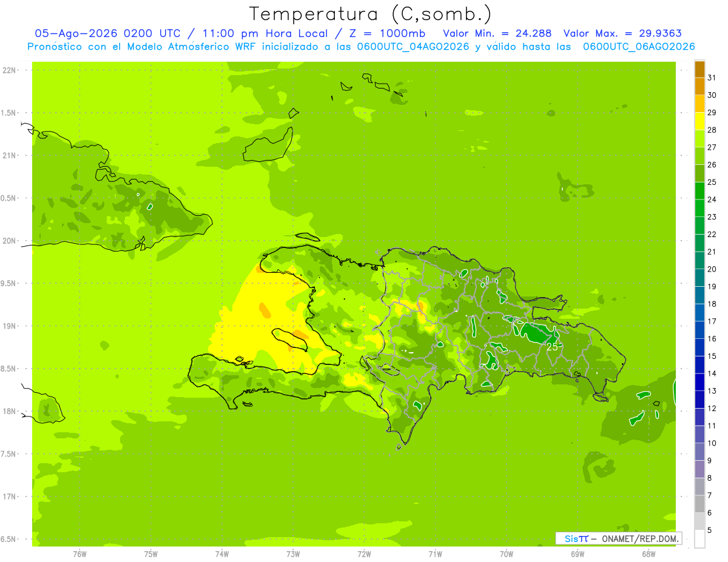The width and height of the screenshot is (728, 562).
Task: Click the Valor Min. = 24.288 text
Action: (497, 33)
